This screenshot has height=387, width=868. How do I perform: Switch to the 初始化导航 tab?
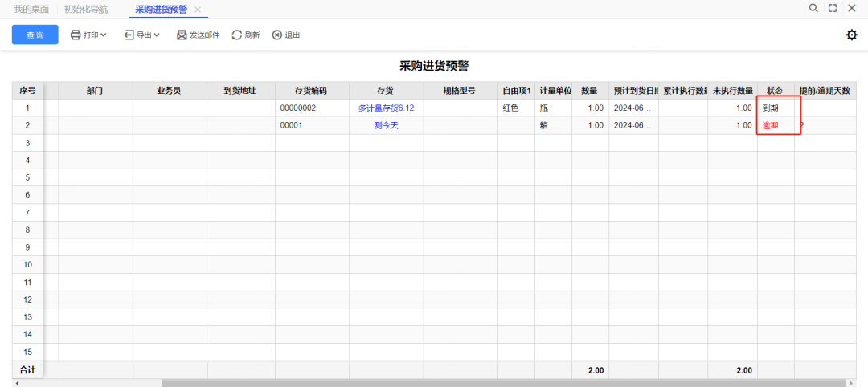86,9
